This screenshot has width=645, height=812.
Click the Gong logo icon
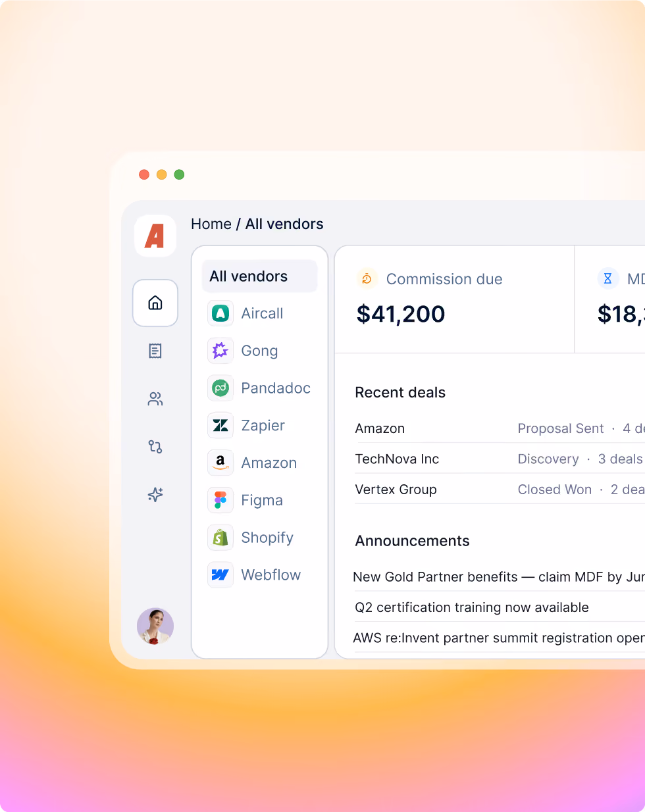220,351
